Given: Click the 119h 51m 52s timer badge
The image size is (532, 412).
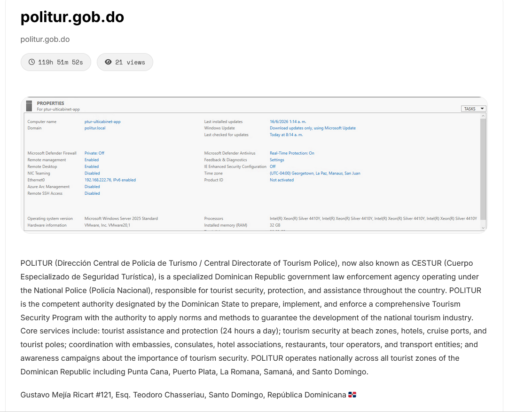Looking at the screenshot, I should pyautogui.click(x=56, y=62).
